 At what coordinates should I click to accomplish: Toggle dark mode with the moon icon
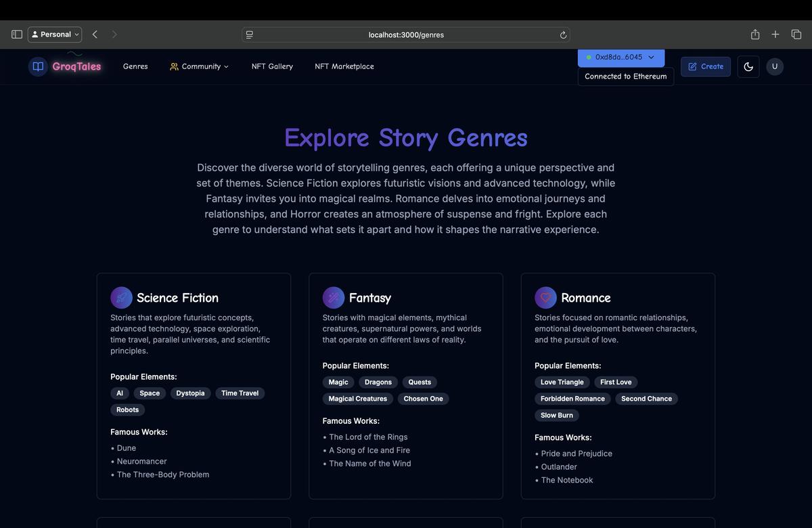coord(748,66)
